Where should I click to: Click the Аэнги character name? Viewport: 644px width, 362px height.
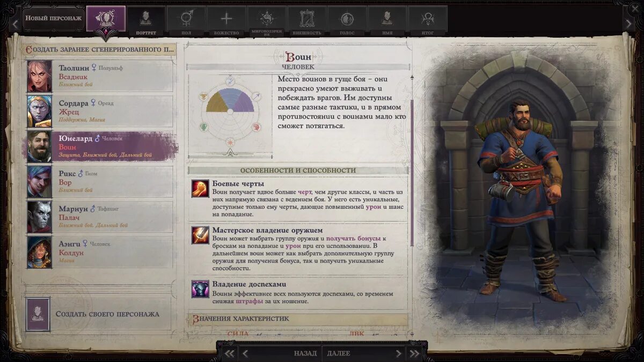click(x=70, y=244)
